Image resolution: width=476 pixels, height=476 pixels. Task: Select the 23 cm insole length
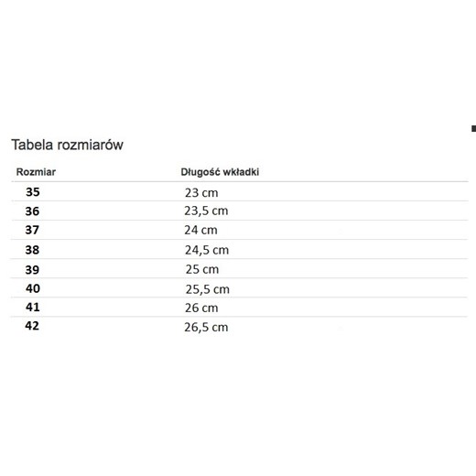pos(201,193)
